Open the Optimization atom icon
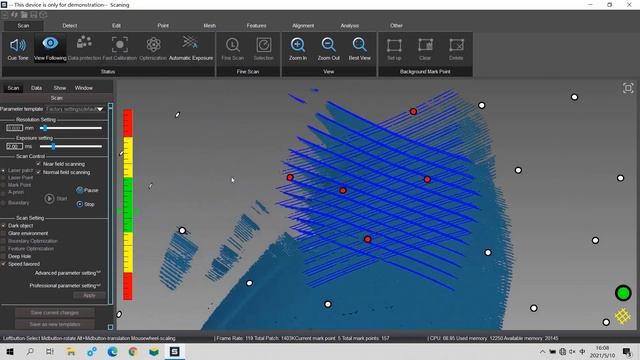This screenshot has height=360, width=640. tap(153, 44)
